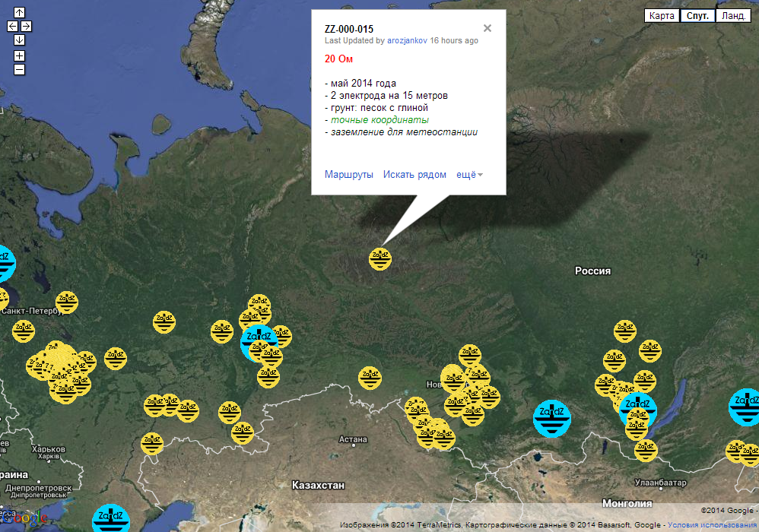Switch to Карта map view
The width and height of the screenshot is (759, 532).
pos(662,16)
